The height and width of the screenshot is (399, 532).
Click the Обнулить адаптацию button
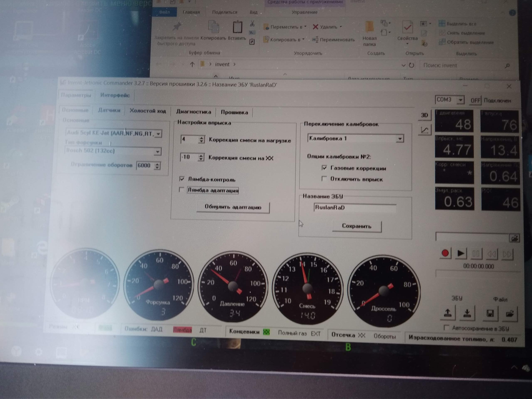coord(233,207)
